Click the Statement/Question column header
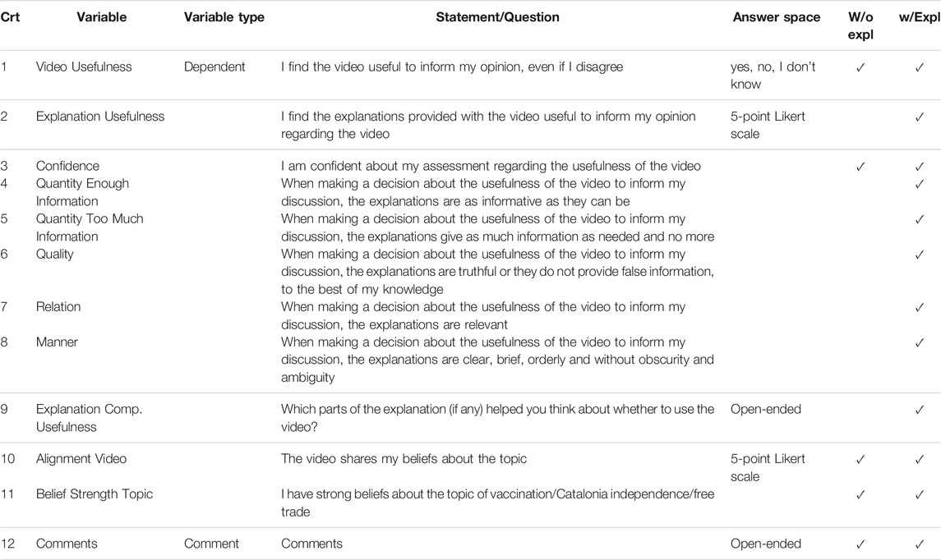The height and width of the screenshot is (560, 941). pos(497,17)
